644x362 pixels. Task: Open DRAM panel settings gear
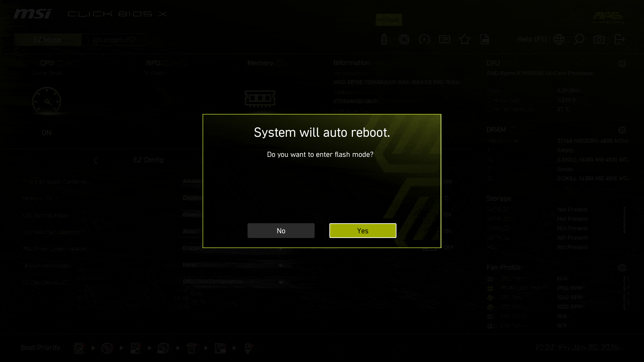click(622, 130)
